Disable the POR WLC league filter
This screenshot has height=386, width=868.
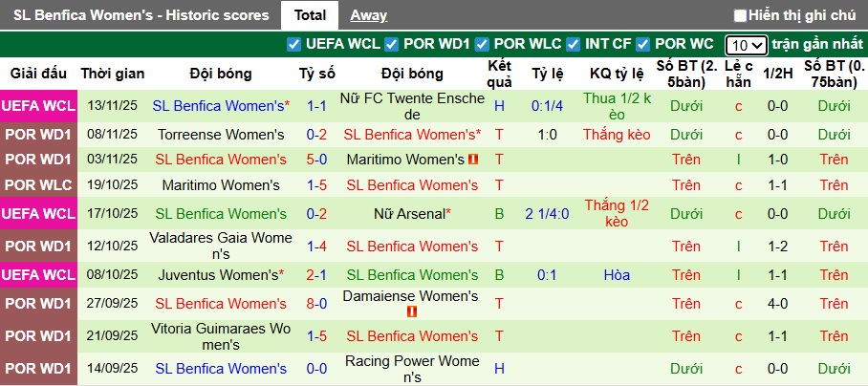(482, 44)
